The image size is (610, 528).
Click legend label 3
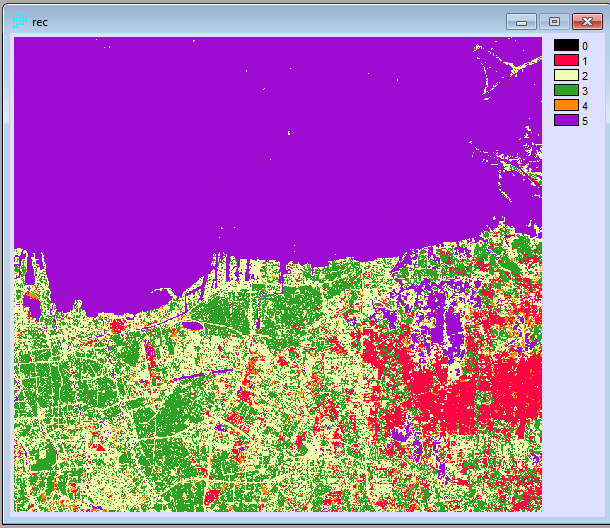pyautogui.click(x=585, y=91)
